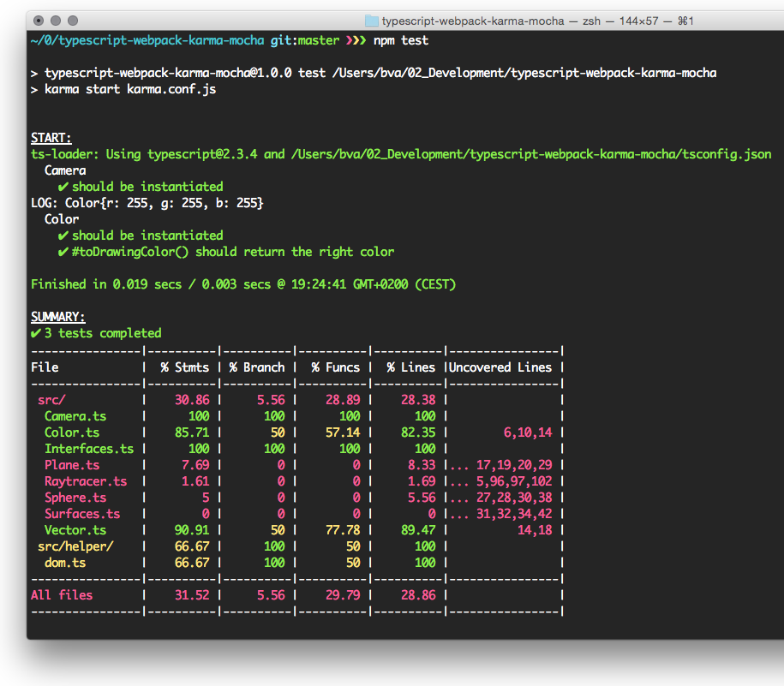This screenshot has height=686, width=784.
Task: Click Color.ts statements value 85.71
Action: pyautogui.click(x=192, y=432)
